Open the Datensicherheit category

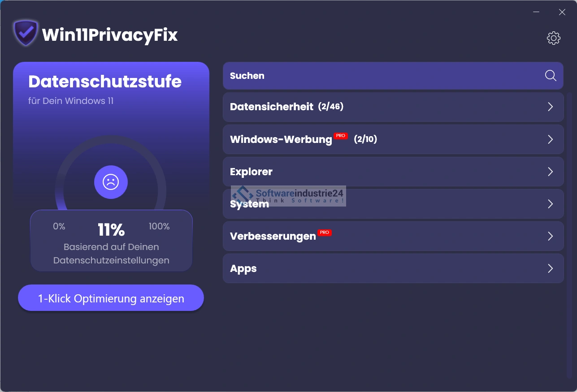pyautogui.click(x=271, y=107)
